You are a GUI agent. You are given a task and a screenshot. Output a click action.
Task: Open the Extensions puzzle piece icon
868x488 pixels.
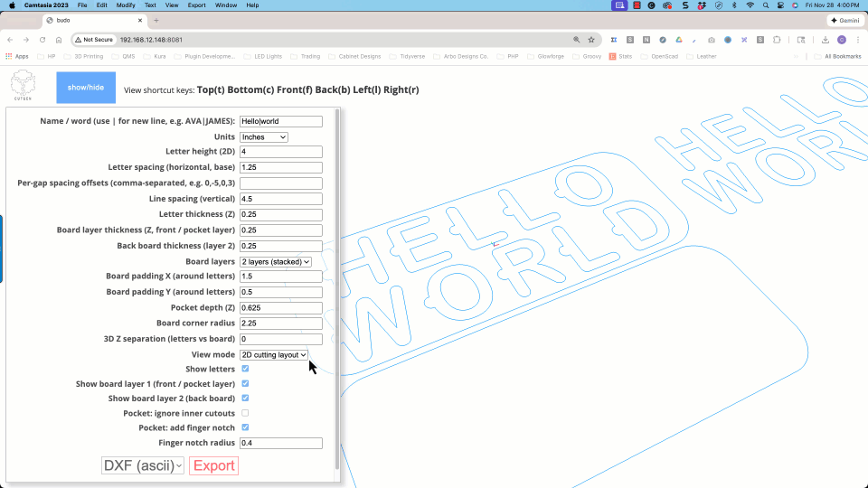coord(777,40)
